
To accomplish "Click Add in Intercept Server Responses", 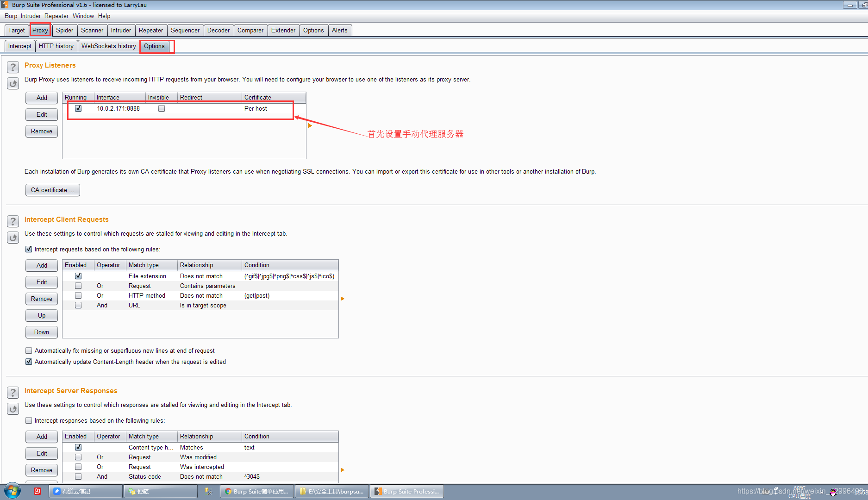I will coord(42,437).
